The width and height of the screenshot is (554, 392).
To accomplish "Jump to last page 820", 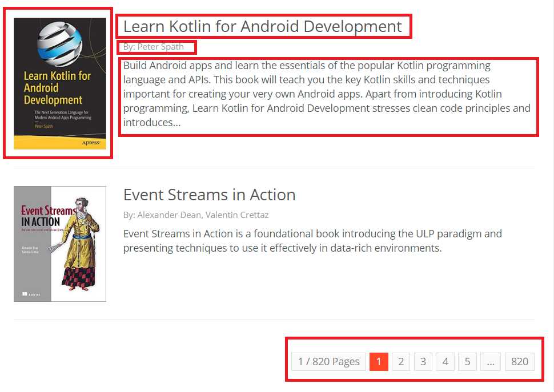I will click(x=519, y=362).
